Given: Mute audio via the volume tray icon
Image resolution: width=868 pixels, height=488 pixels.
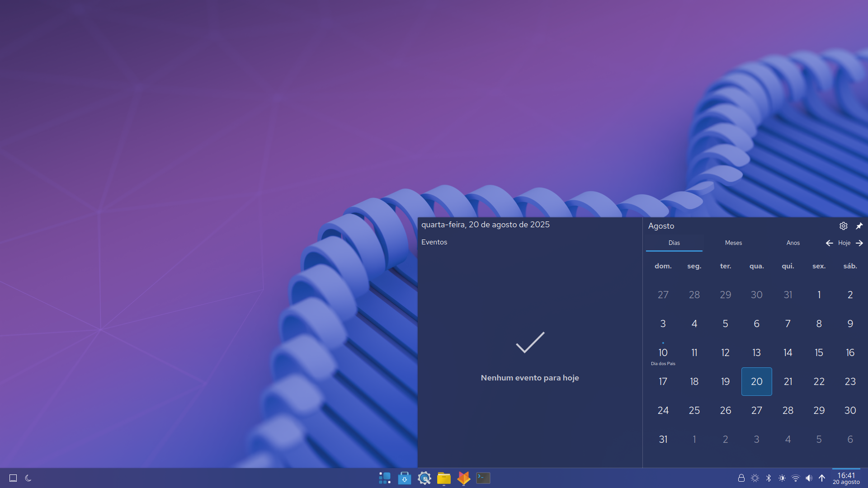Looking at the screenshot, I should pyautogui.click(x=808, y=478).
